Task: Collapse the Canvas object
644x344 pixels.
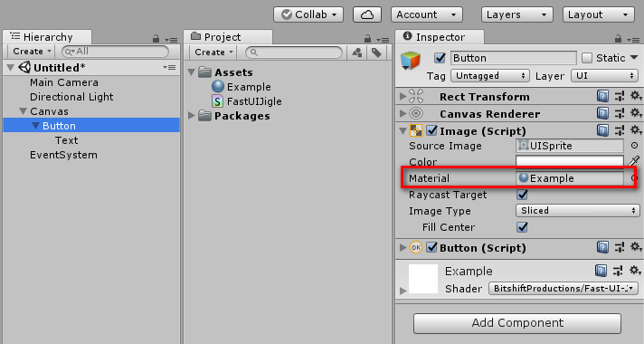Action: click(x=23, y=111)
